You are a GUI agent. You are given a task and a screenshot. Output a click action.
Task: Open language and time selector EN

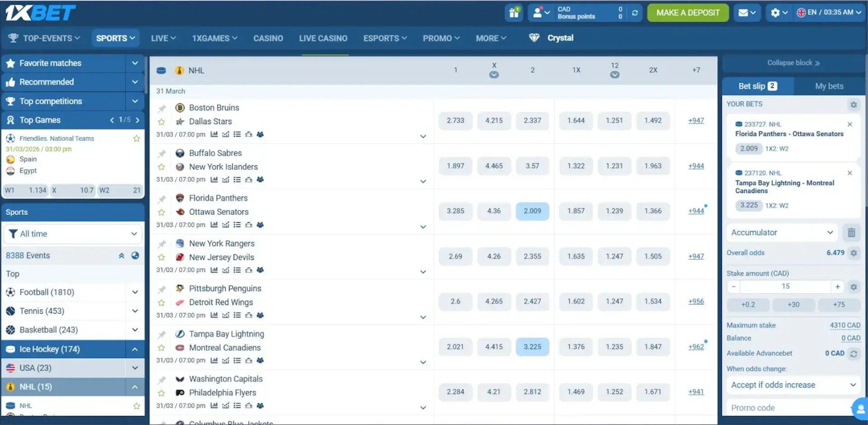pyautogui.click(x=830, y=13)
